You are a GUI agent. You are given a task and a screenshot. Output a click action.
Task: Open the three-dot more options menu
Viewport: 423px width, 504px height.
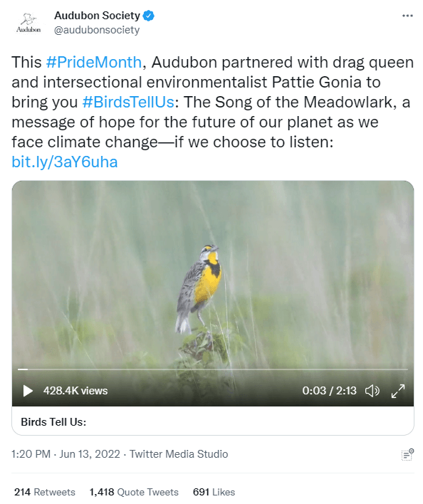tap(407, 16)
